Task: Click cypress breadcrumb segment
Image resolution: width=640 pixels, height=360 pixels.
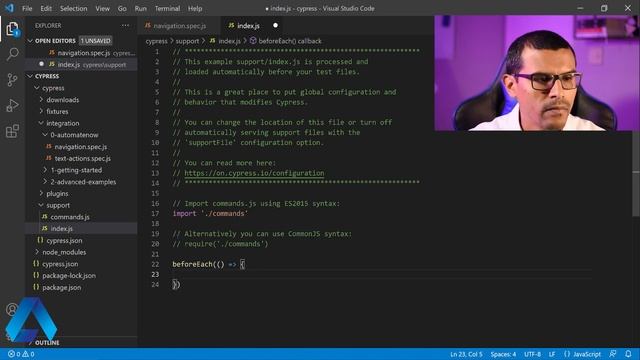Action: [x=156, y=41]
